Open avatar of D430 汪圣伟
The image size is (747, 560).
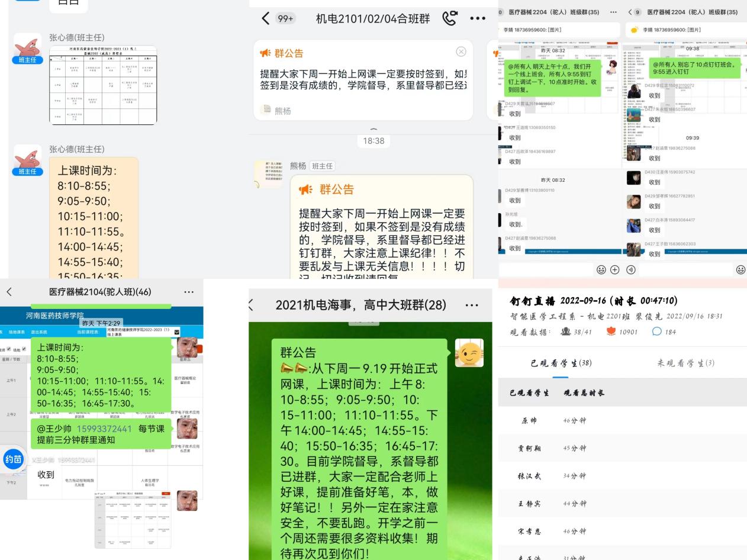coord(633,178)
